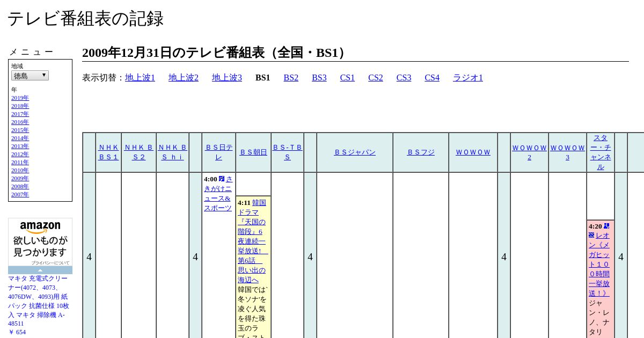Viewport: 644px width, 338px height.
Task: Open the ＢＳ日テレ channel header link
Action: [x=218, y=152]
